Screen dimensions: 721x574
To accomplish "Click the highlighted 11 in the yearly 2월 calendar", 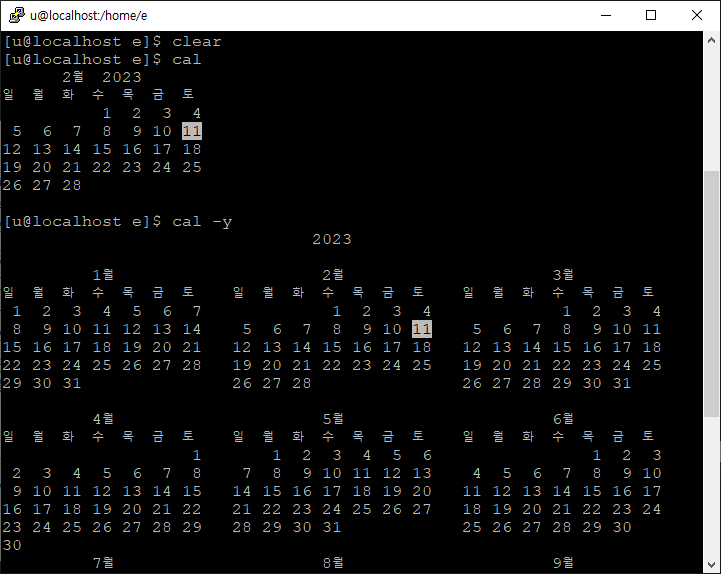I will (x=422, y=329).
